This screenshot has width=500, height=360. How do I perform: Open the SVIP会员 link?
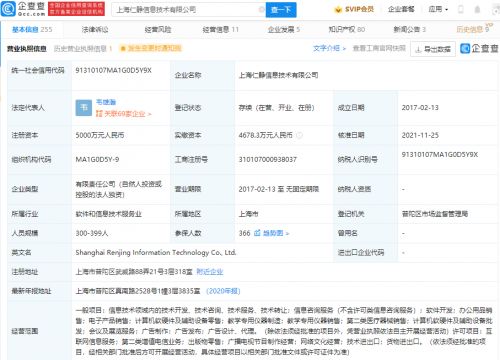[354, 9]
